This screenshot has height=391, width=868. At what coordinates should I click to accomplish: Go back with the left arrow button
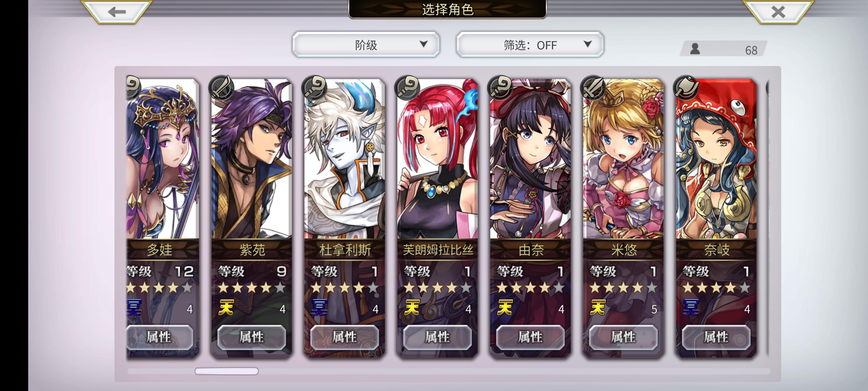pyautogui.click(x=117, y=12)
